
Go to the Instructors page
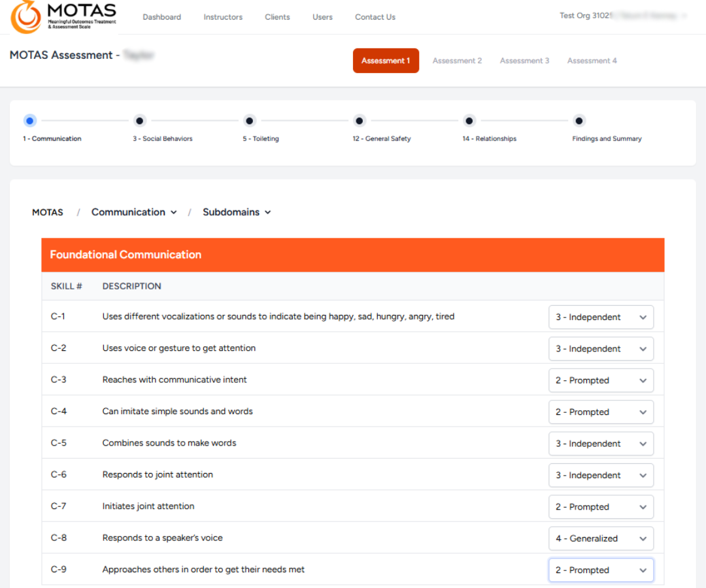223,17
